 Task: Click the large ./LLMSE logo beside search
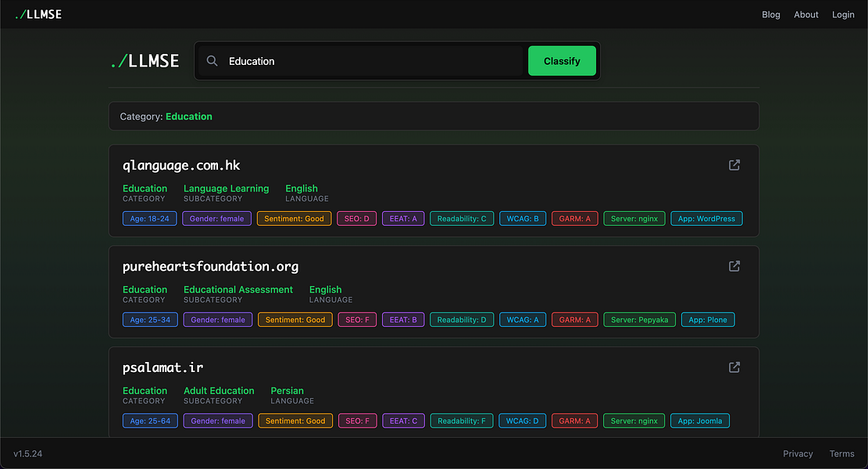[x=145, y=61]
